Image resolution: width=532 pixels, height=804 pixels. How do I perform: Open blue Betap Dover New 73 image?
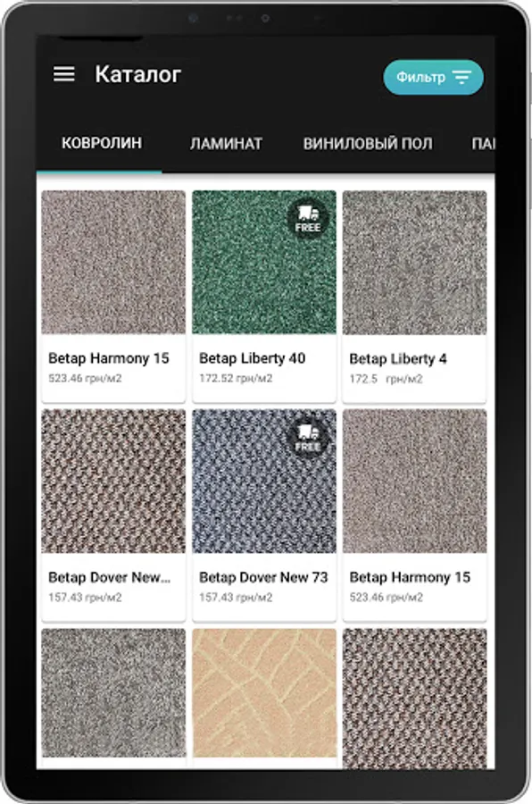point(264,481)
